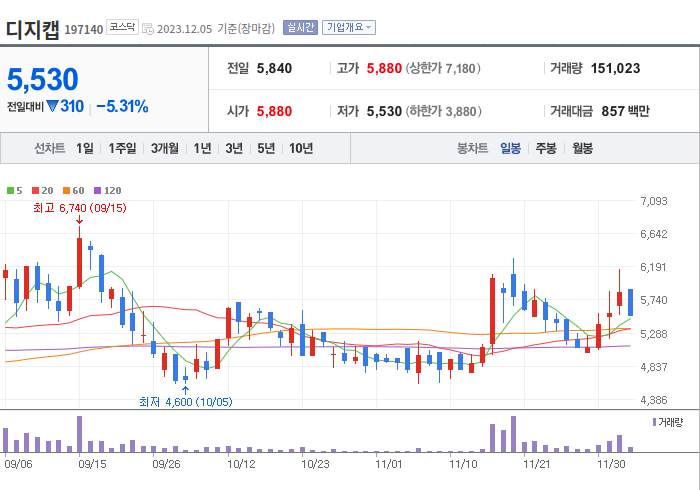The image size is (700, 490).
Task: Click the red 20-day moving average swatch
Action: pyautogui.click(x=36, y=191)
